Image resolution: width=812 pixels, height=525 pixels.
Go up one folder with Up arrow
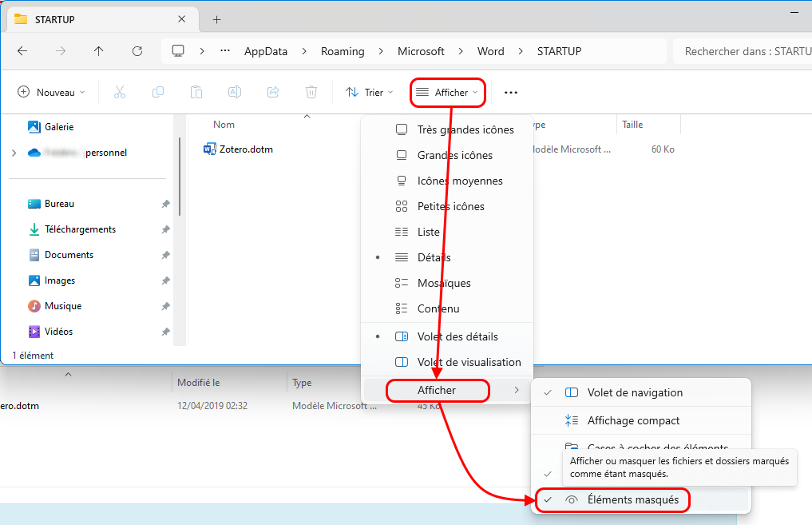[x=99, y=51]
